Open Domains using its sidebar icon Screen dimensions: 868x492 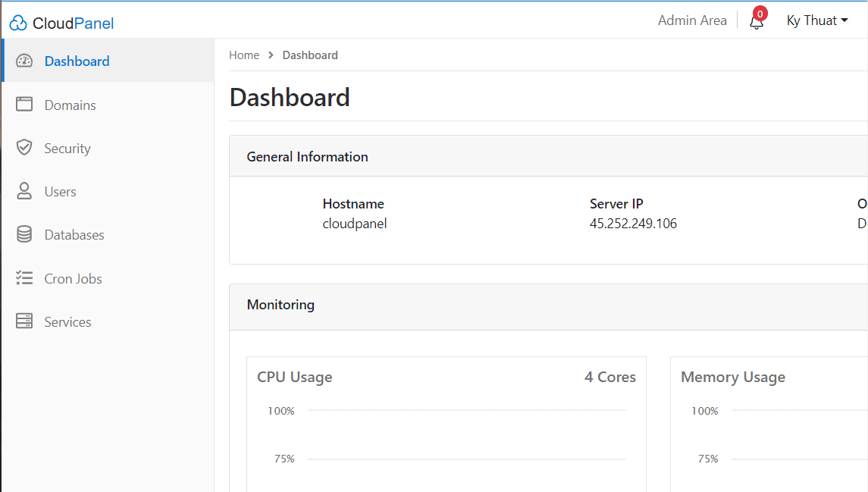24,104
